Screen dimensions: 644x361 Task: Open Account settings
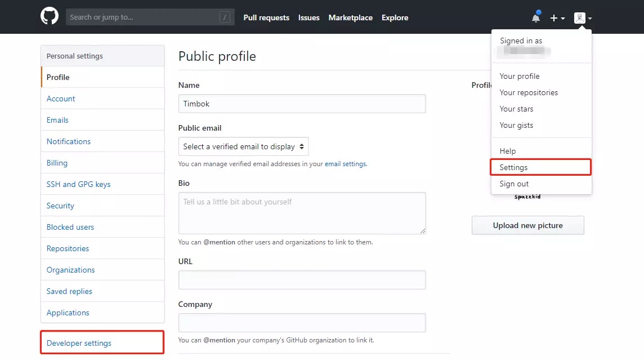102,99
